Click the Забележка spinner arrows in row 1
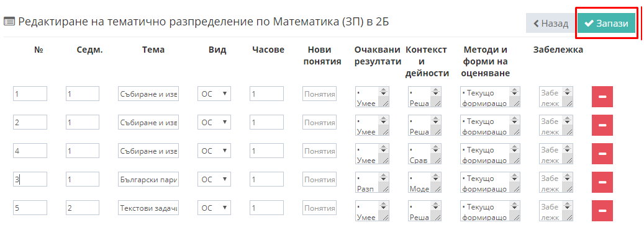644x225 pixels. tap(568, 92)
